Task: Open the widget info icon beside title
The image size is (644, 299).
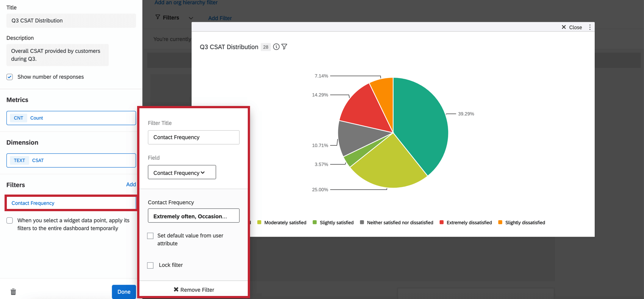Action: click(277, 47)
